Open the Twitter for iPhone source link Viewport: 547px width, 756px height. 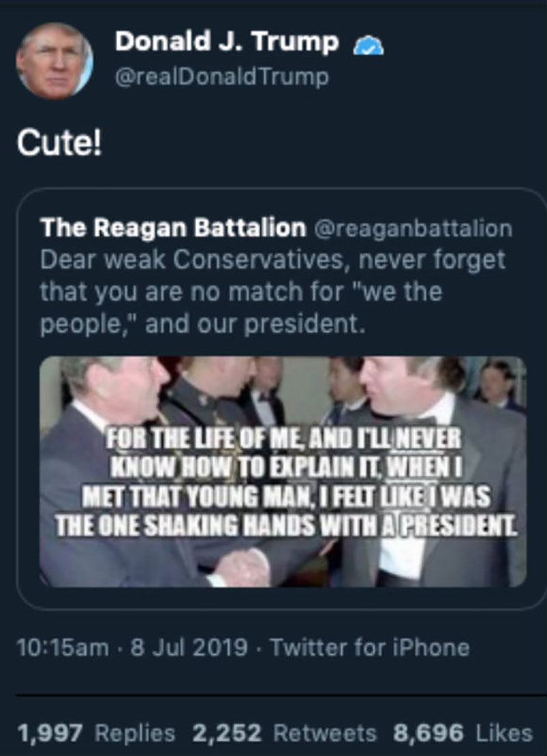(370, 647)
